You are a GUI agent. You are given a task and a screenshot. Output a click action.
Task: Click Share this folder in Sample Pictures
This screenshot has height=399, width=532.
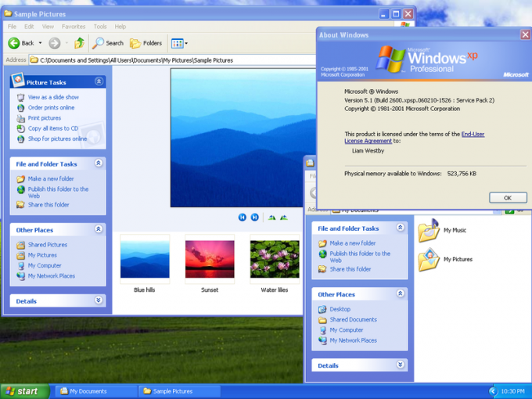[x=49, y=205]
